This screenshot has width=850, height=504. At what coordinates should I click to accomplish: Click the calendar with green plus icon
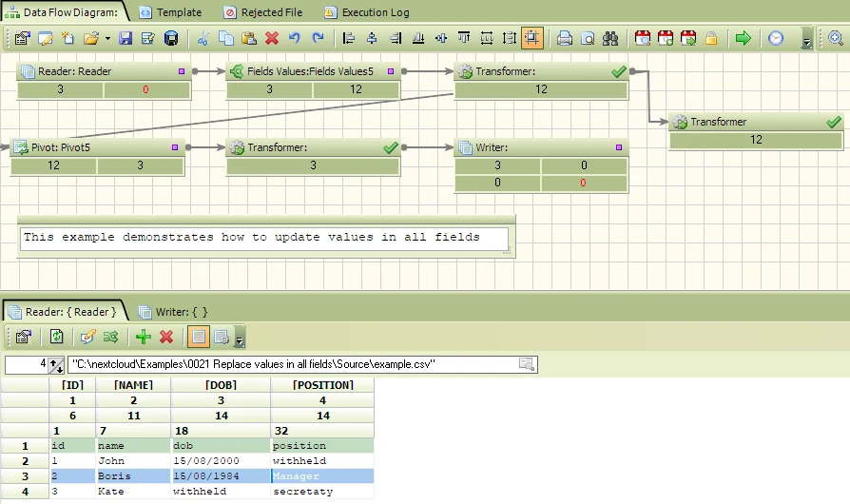pyautogui.click(x=666, y=38)
